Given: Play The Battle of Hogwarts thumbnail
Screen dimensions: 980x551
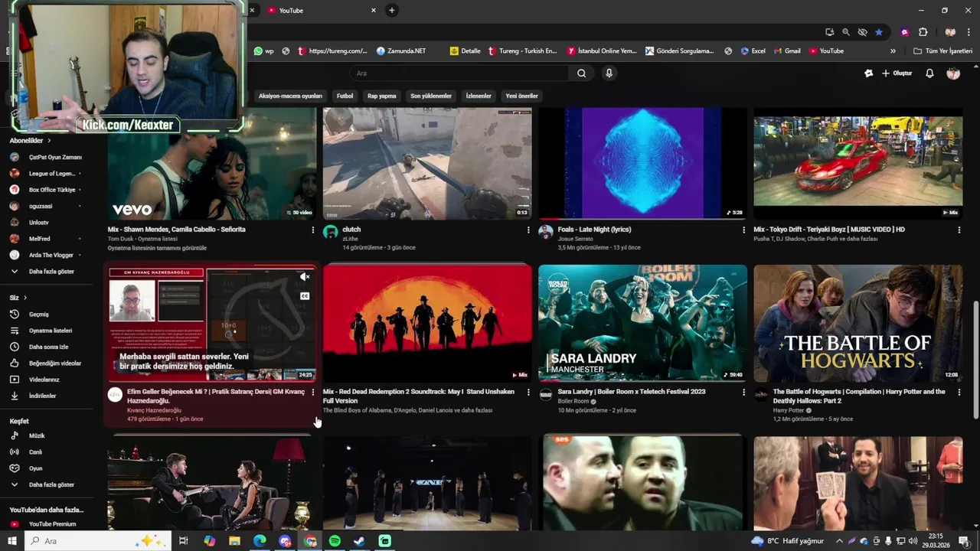Looking at the screenshot, I should pos(858,323).
